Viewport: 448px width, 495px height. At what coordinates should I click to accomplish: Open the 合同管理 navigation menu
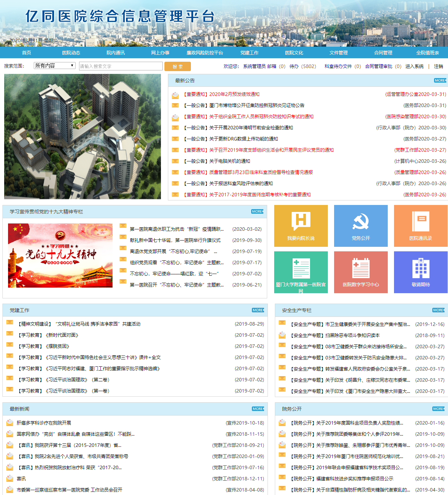pos(383,53)
